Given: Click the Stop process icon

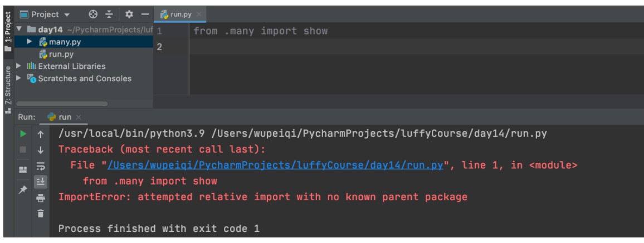Looking at the screenshot, I should (23, 150).
